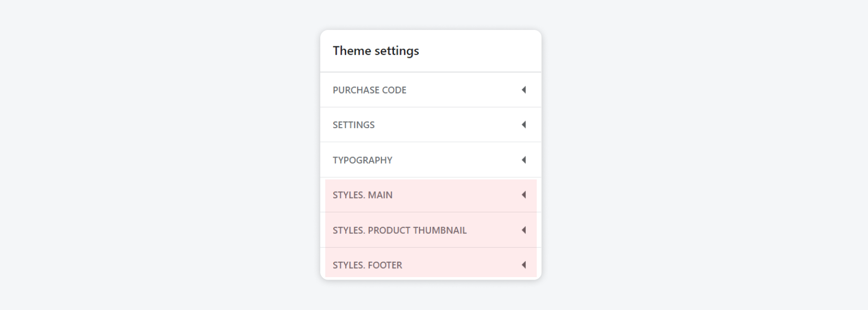Click the STYLES. PRODUCT THUMBNAIL arrow icon

524,230
